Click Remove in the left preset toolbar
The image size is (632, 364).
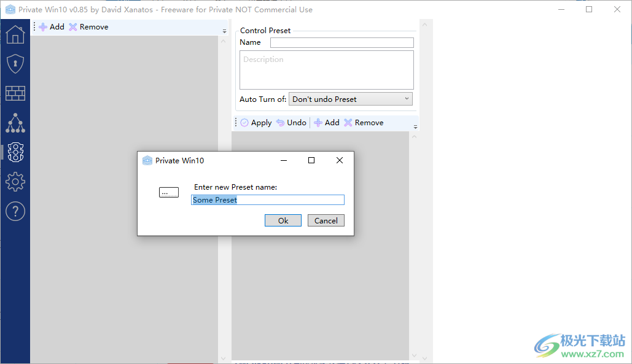point(88,27)
